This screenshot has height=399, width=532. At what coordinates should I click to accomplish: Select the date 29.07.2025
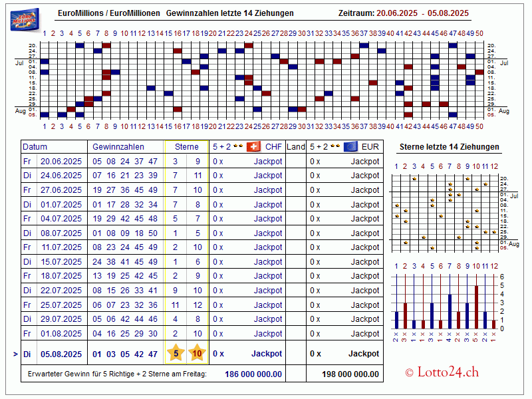click(61, 319)
